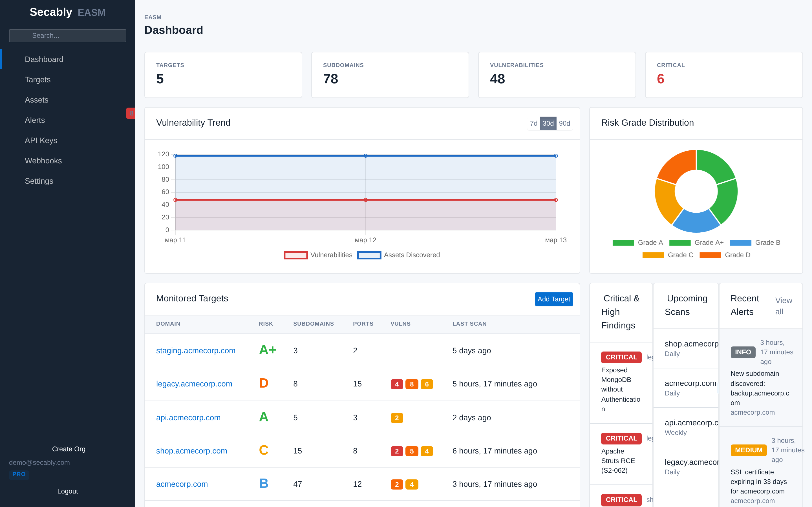Click the Add Target button
Viewport: 812px width, 507px height.
[554, 299]
